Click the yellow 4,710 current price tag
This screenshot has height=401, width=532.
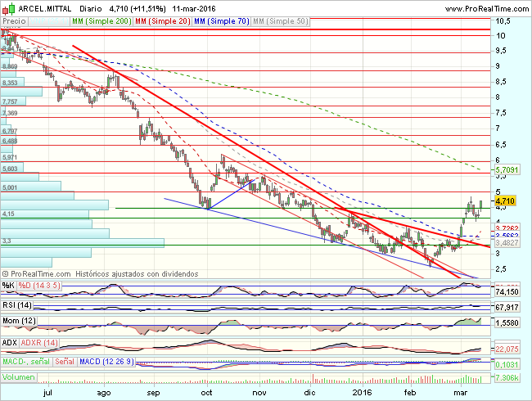point(506,200)
